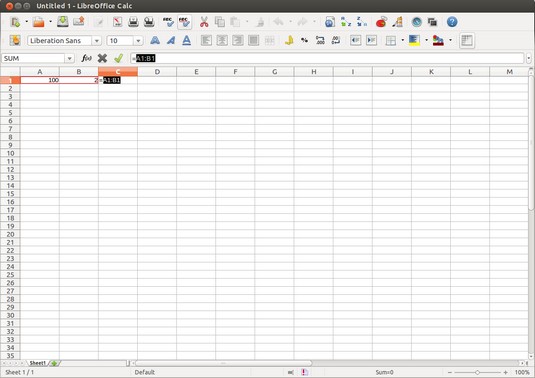Align cell content left
Screen dimensions: 535x378
click(206, 41)
